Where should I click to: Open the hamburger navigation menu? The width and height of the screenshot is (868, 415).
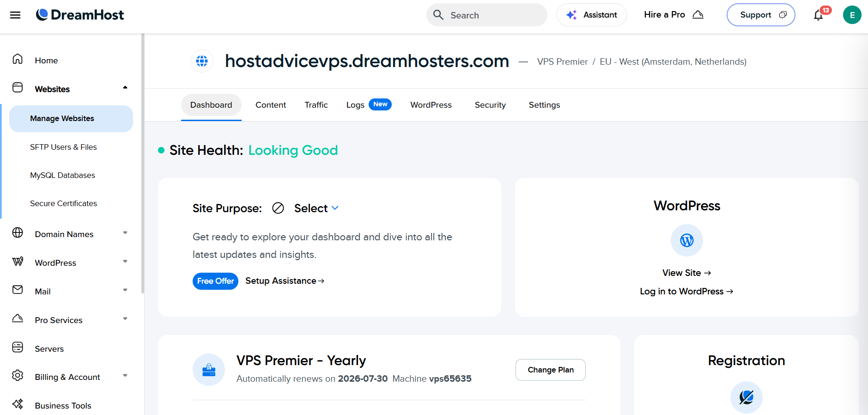[15, 15]
